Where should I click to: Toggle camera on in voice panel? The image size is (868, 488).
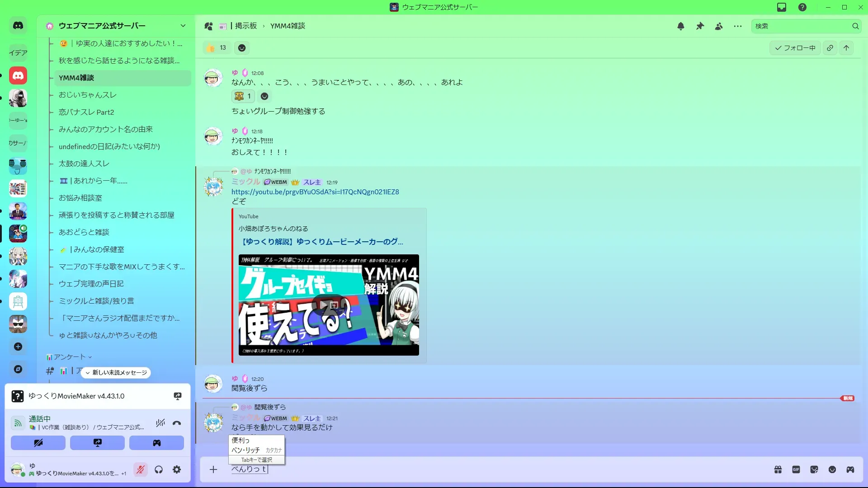click(38, 443)
